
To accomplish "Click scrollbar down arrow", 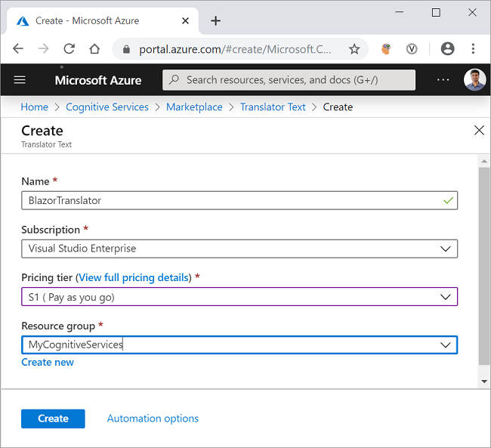I will (x=484, y=382).
